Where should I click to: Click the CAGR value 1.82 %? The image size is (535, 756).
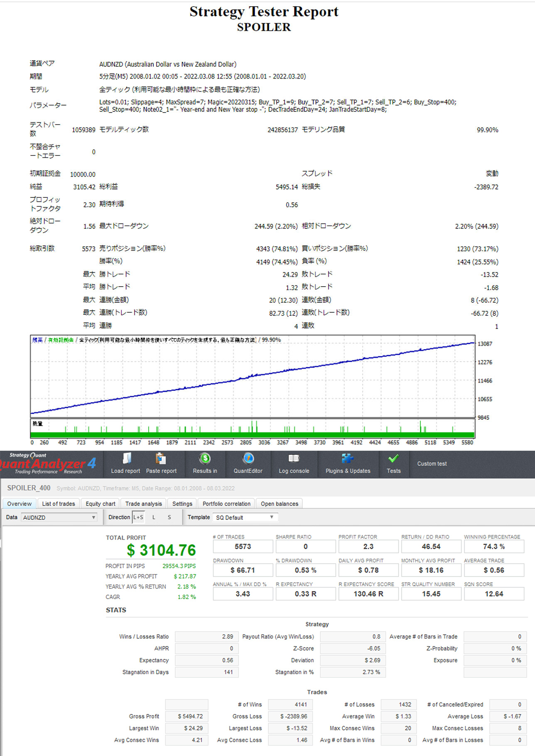[187, 597]
